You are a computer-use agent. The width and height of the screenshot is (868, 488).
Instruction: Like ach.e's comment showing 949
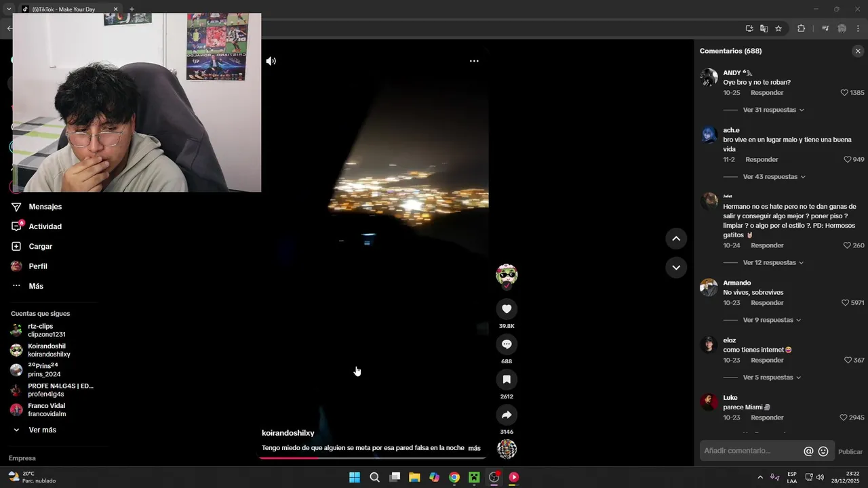coord(848,160)
